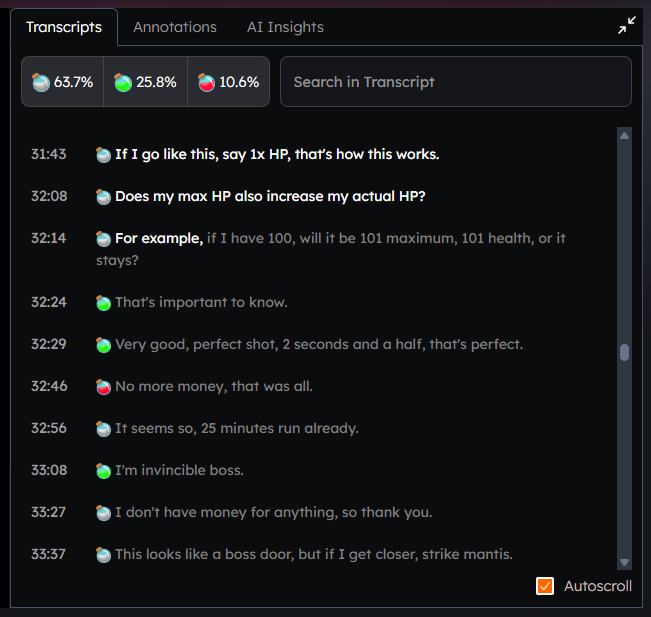Click red potion icon beside "No more money"
The image size is (651, 617).
(x=103, y=386)
